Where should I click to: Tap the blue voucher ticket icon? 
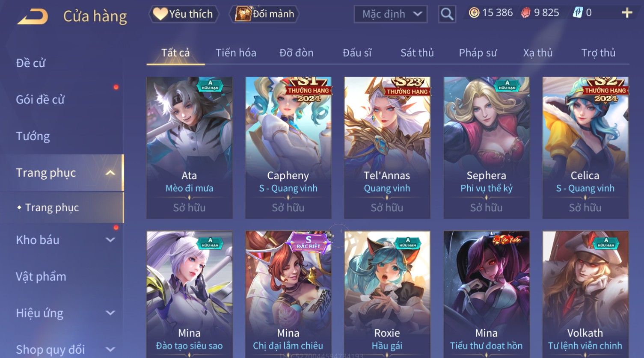(x=578, y=13)
